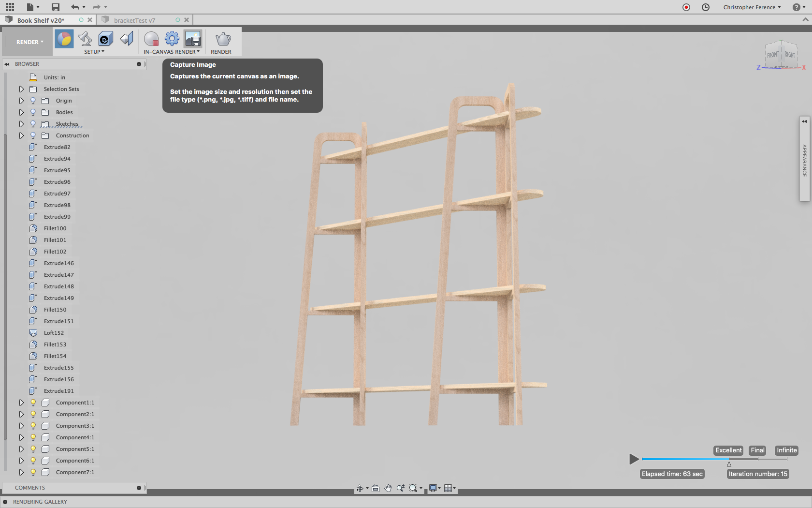Viewport: 812px width, 508px height.
Task: Select Extrude191 in the browser
Action: click(x=59, y=391)
